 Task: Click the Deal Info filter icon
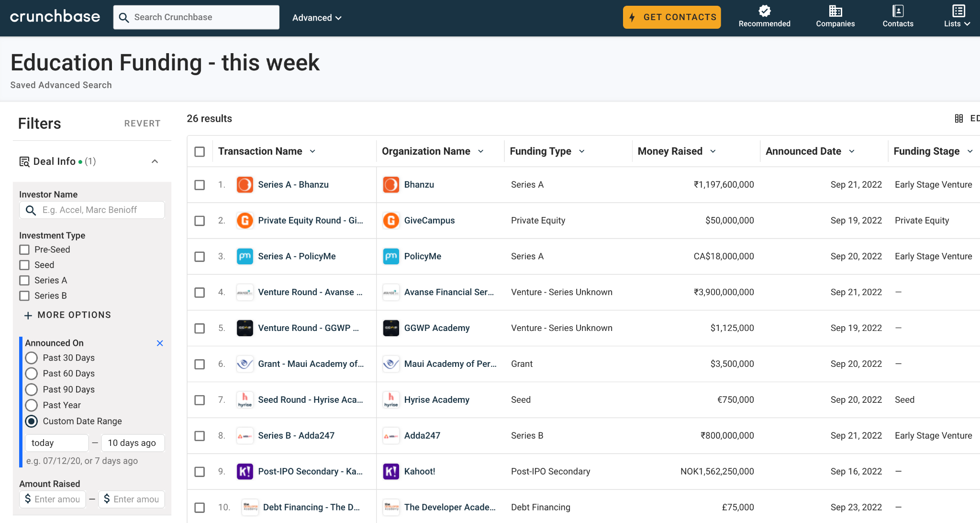tap(24, 162)
